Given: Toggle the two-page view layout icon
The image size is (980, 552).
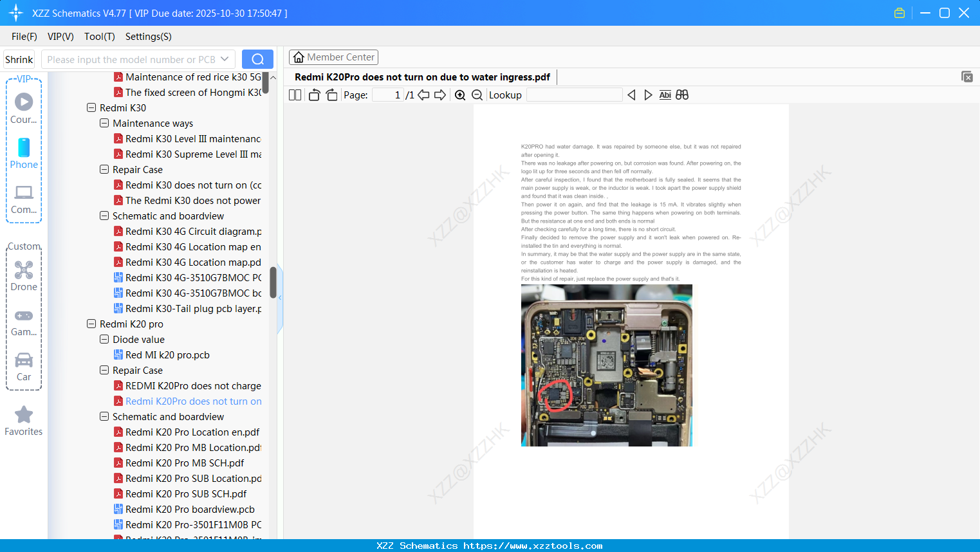Looking at the screenshot, I should [x=295, y=95].
